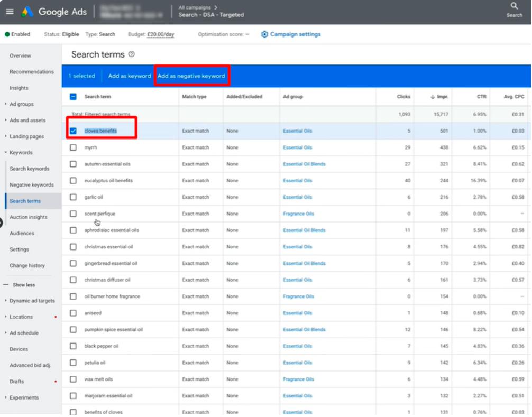
Task: Open Fragrance Oils for wax melt oils
Action: click(298, 379)
